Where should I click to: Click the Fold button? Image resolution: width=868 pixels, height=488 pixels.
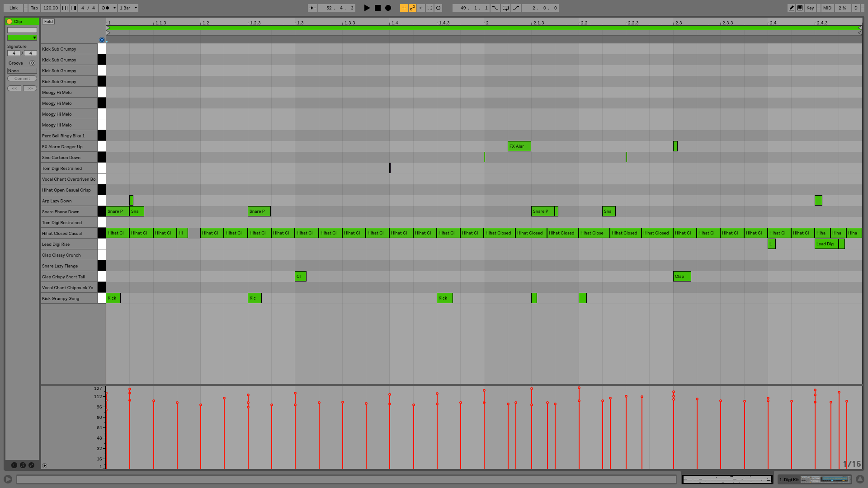pos(48,21)
